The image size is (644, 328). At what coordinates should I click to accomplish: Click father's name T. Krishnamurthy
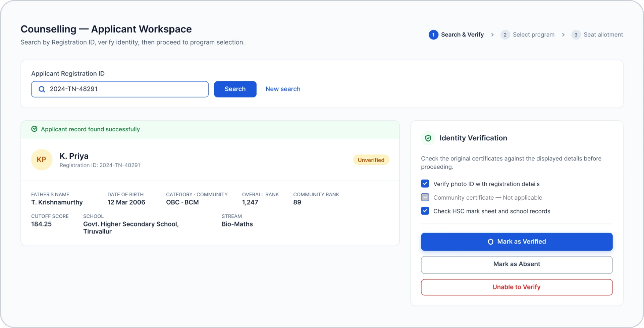[57, 202]
